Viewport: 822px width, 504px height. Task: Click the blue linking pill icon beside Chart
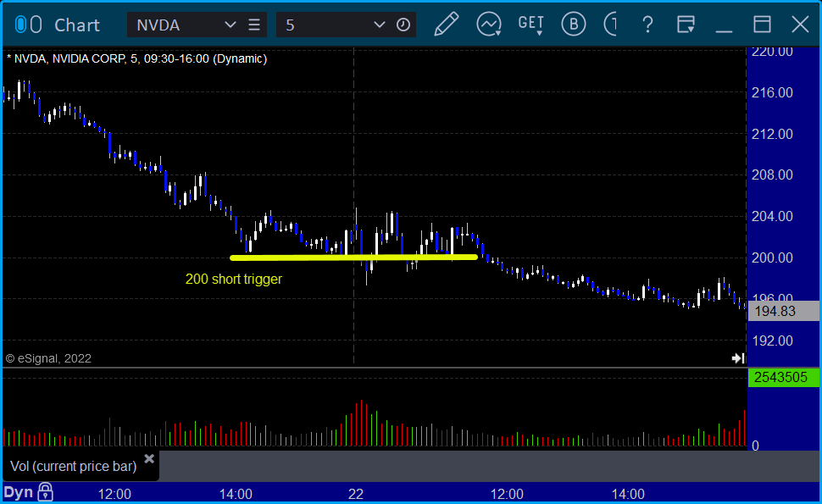(20, 25)
